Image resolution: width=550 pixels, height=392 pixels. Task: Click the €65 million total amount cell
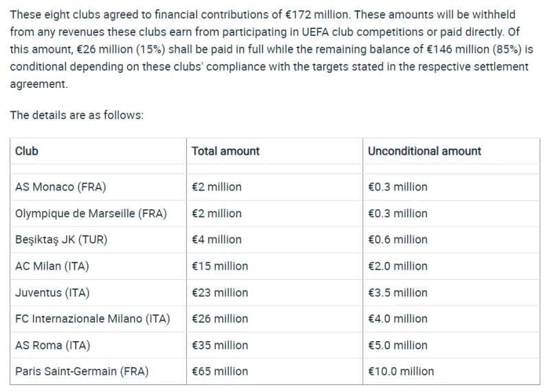219,371
